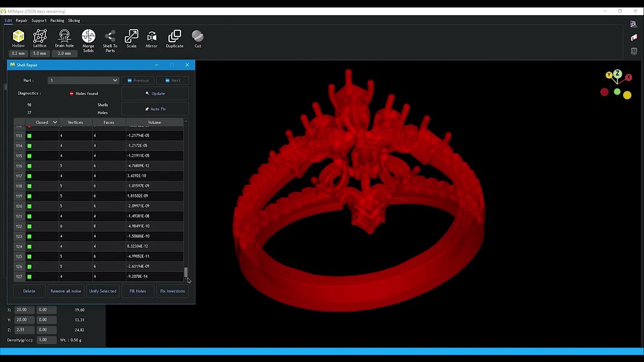Click the plain yellow gizmo dot
The image size is (644, 362).
pyautogui.click(x=627, y=95)
